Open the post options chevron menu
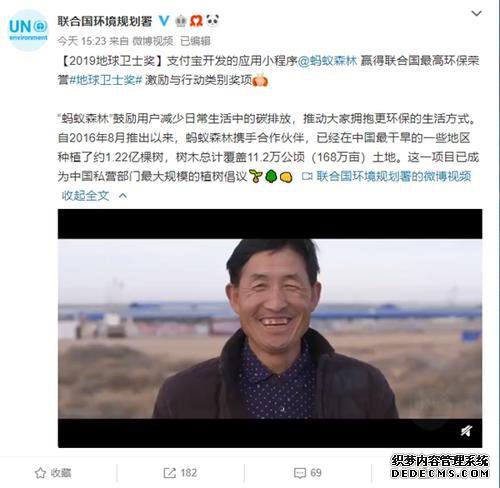Viewport: 500px width, 488px height. [476, 13]
